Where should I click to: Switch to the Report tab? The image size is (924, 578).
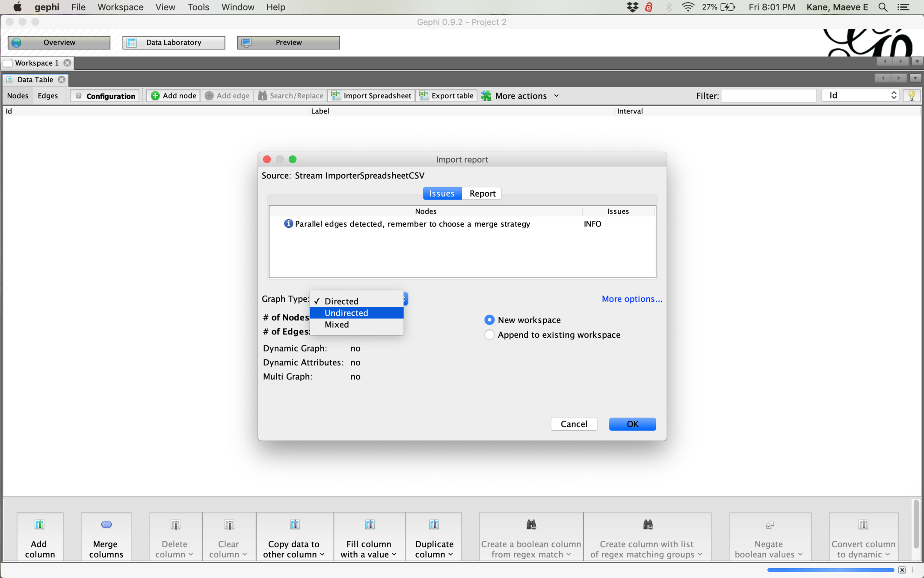[482, 194]
